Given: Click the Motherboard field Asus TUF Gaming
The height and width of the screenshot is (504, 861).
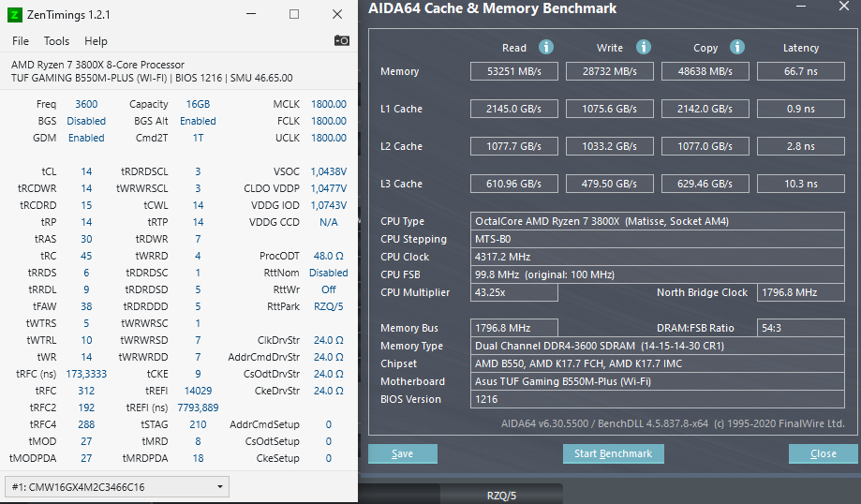Looking at the screenshot, I should (658, 381).
